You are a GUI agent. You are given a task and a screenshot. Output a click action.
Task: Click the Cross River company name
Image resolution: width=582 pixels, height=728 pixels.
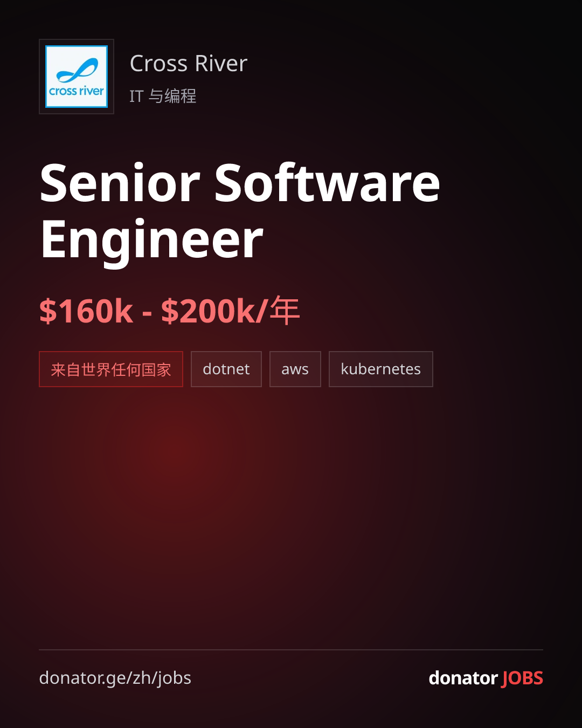tap(189, 64)
